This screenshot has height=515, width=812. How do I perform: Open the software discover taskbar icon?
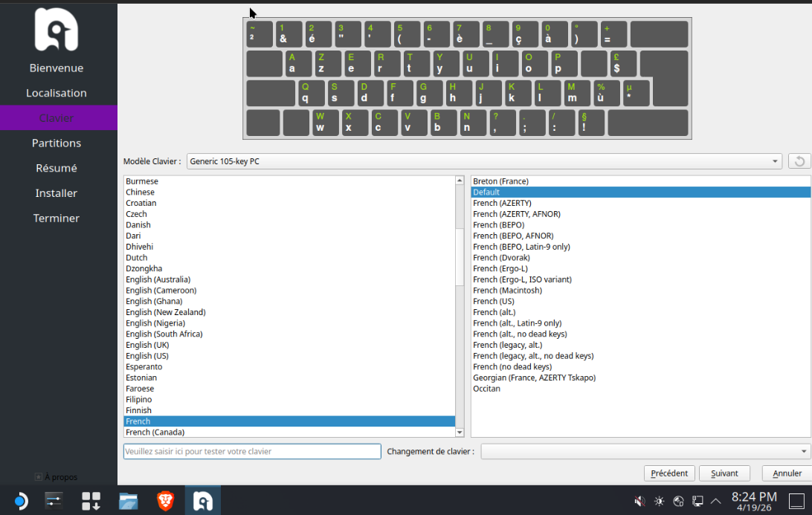pos(91,501)
